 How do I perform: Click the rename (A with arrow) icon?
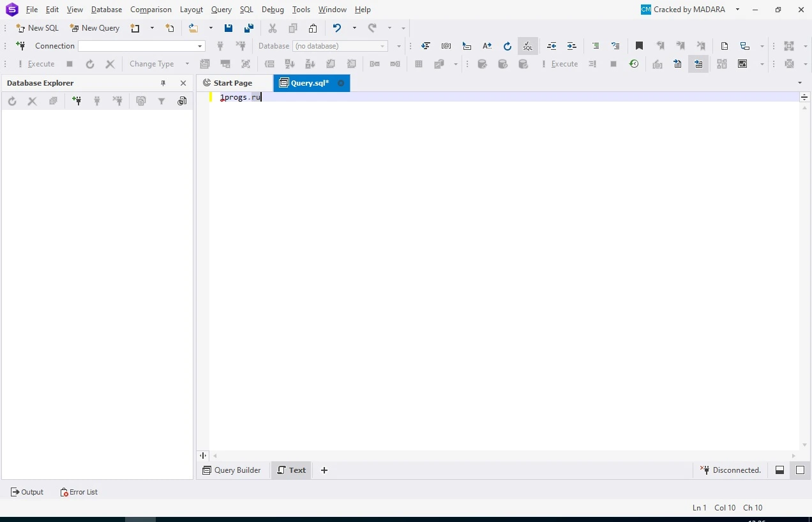487,46
